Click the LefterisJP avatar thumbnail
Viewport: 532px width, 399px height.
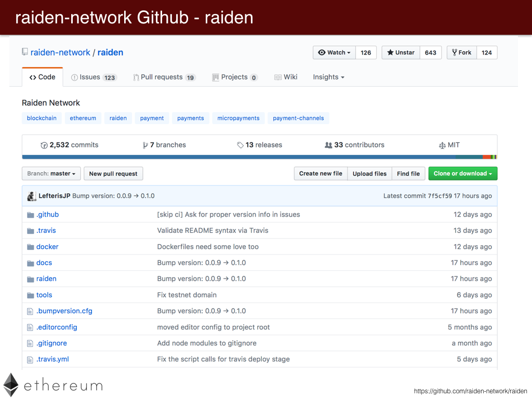[x=32, y=196]
